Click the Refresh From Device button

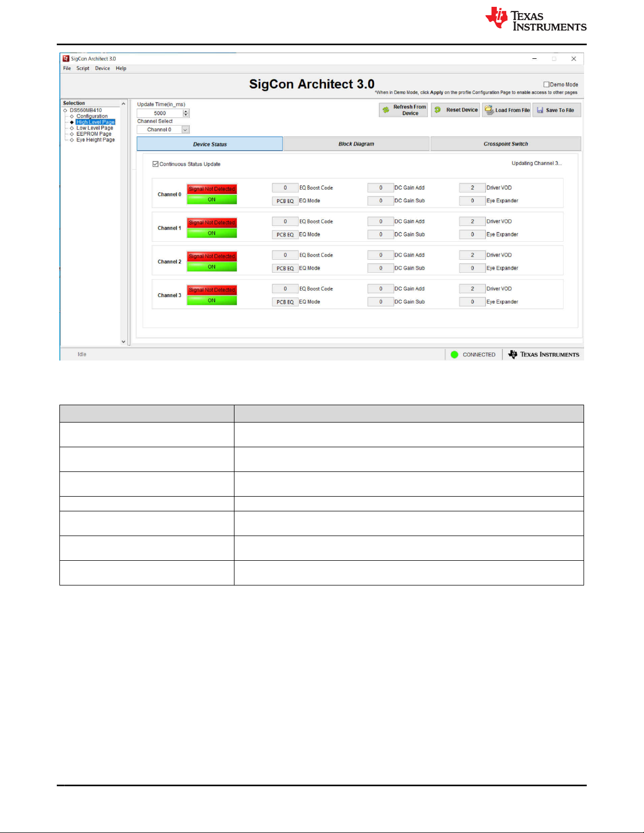(403, 110)
